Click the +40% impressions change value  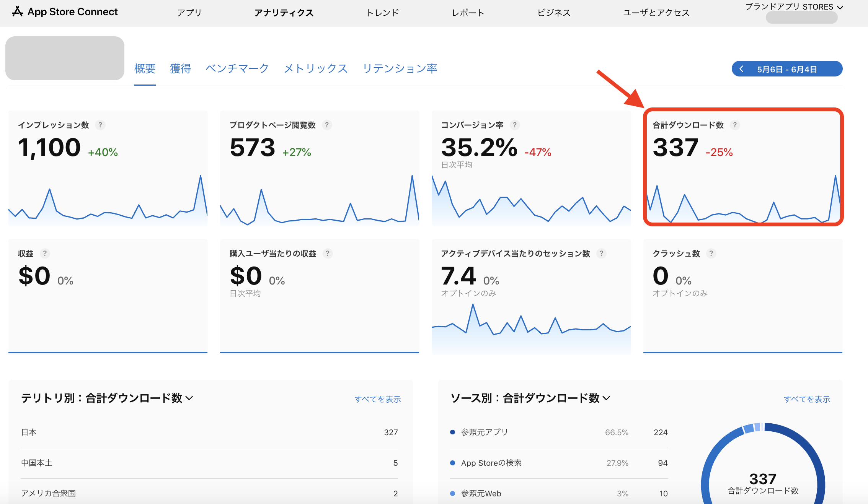[x=103, y=152]
